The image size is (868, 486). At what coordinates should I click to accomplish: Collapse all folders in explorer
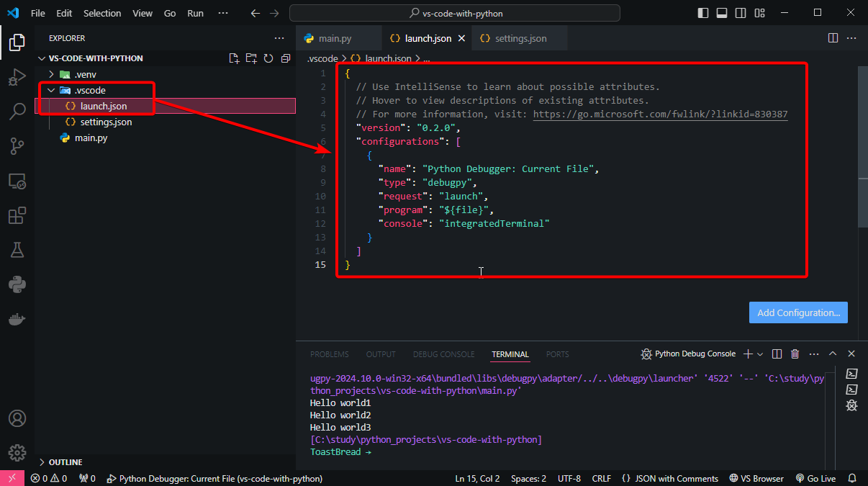coord(286,58)
